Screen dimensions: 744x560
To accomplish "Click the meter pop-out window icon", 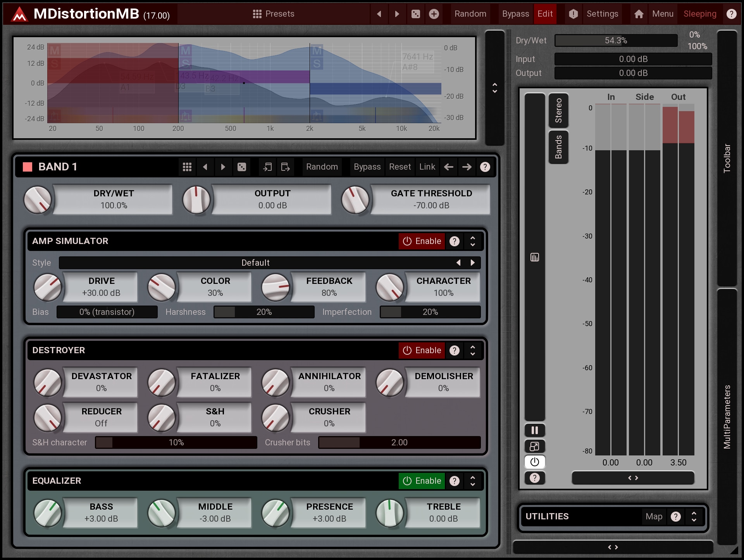I will [534, 446].
